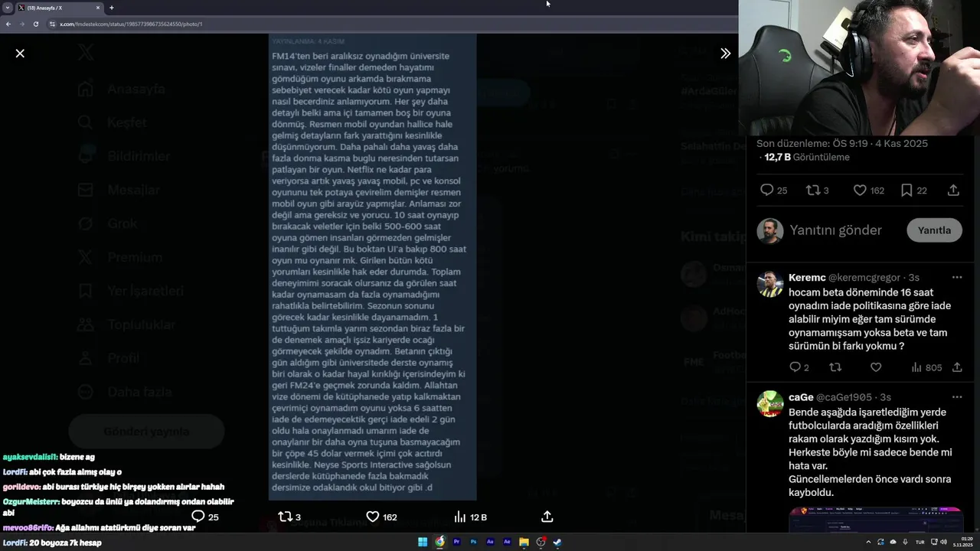The image size is (980, 551).
Task: Go forward in browser history
Action: point(21,24)
